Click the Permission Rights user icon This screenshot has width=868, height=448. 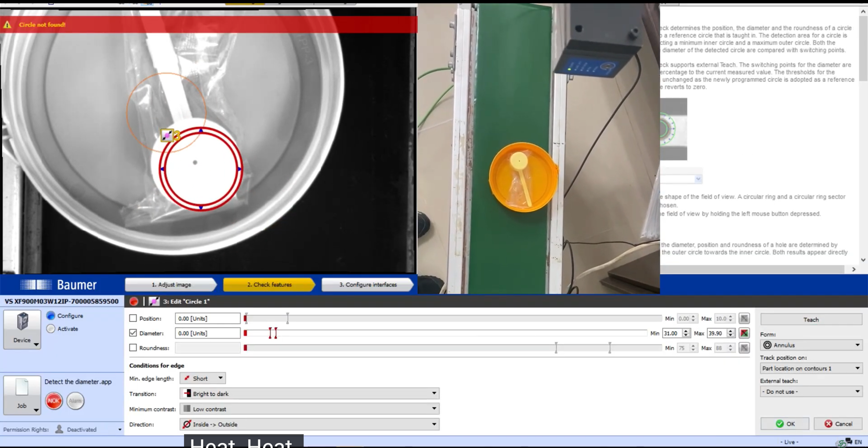pos(59,429)
